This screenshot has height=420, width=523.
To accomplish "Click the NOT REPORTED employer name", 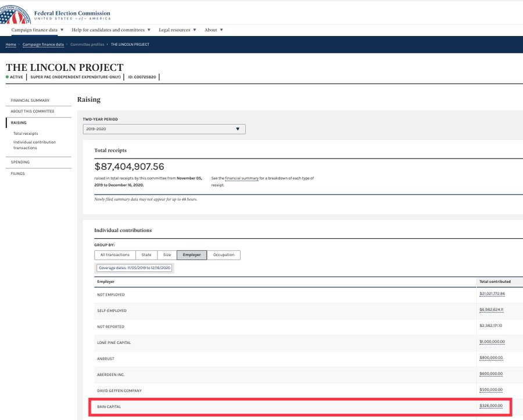I will (110, 326).
